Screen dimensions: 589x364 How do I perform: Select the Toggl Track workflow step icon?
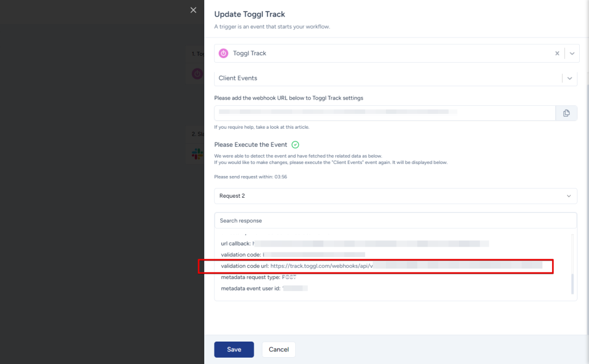coord(197,74)
